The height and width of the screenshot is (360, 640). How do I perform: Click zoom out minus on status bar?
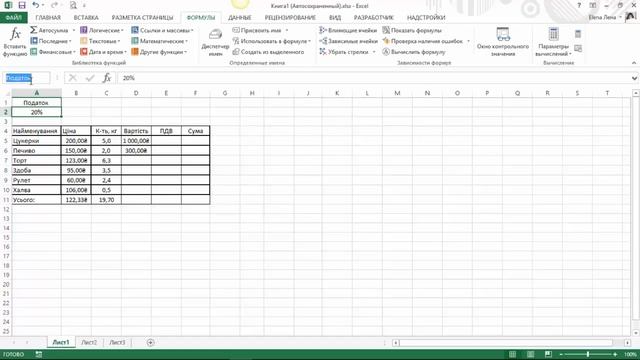coord(561,354)
